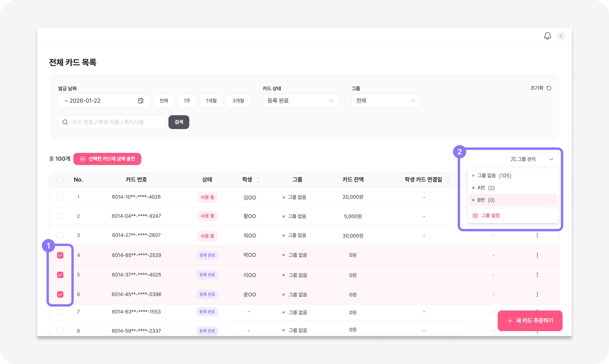Viewport: 609px width, 364px height.
Task: Uncheck the checkbox for row 5
Action: tap(60, 275)
